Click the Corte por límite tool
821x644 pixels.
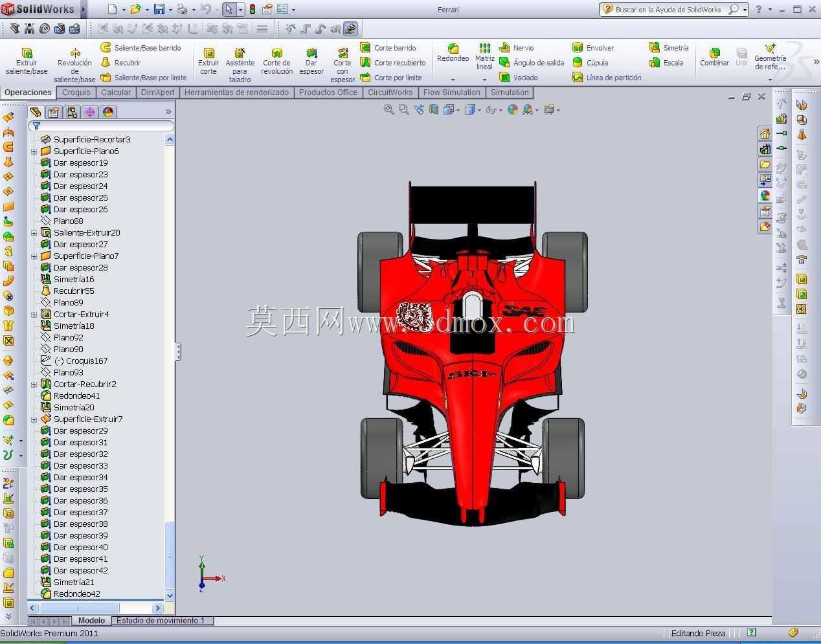390,78
